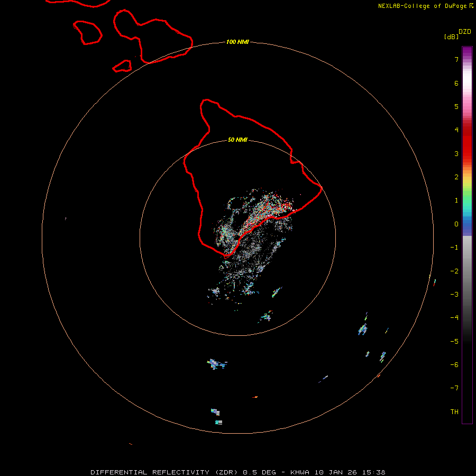The height and width of the screenshot is (476, 476).
Task: Click the 5 value on the color scale
Action: 456,106
